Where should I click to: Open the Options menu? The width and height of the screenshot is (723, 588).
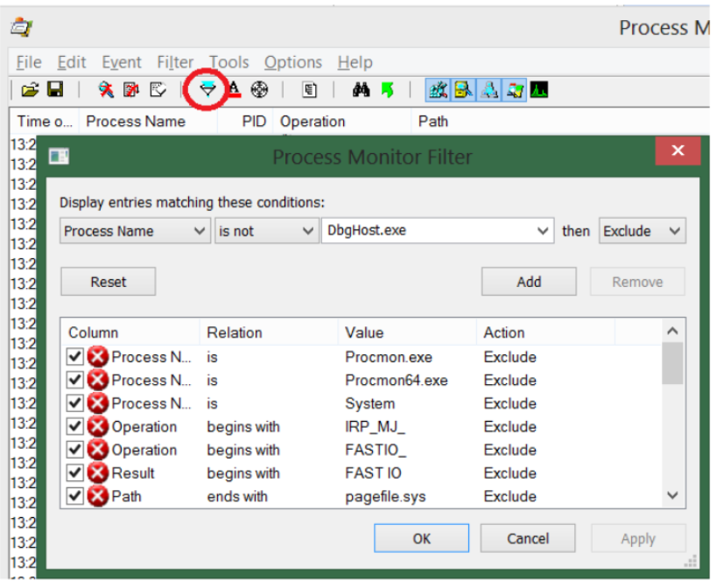[292, 62]
